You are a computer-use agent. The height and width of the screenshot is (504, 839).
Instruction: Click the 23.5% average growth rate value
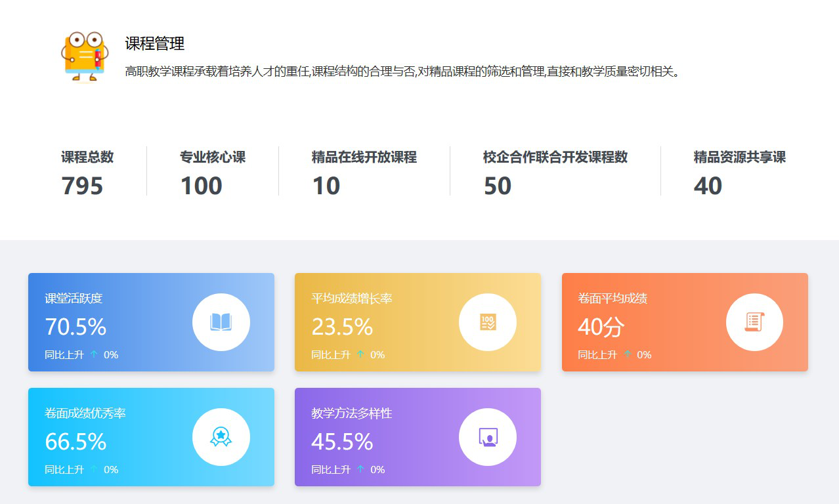tap(342, 327)
